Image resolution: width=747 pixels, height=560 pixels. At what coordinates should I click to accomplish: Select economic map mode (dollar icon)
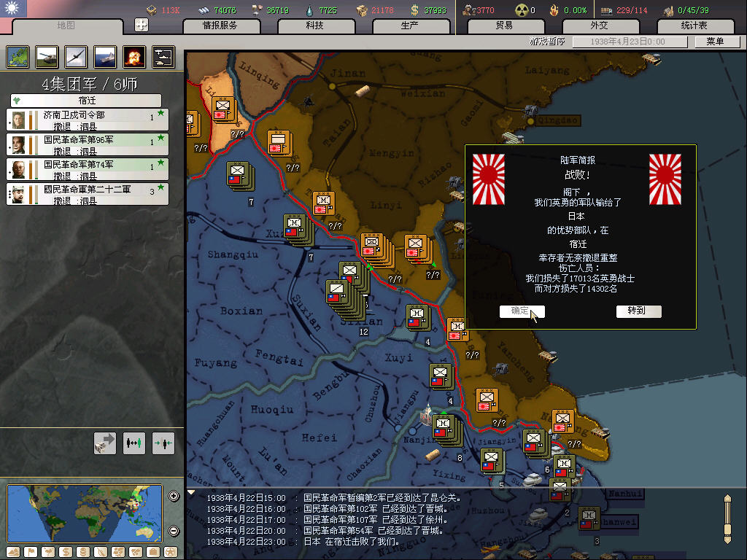pyautogui.click(x=65, y=553)
